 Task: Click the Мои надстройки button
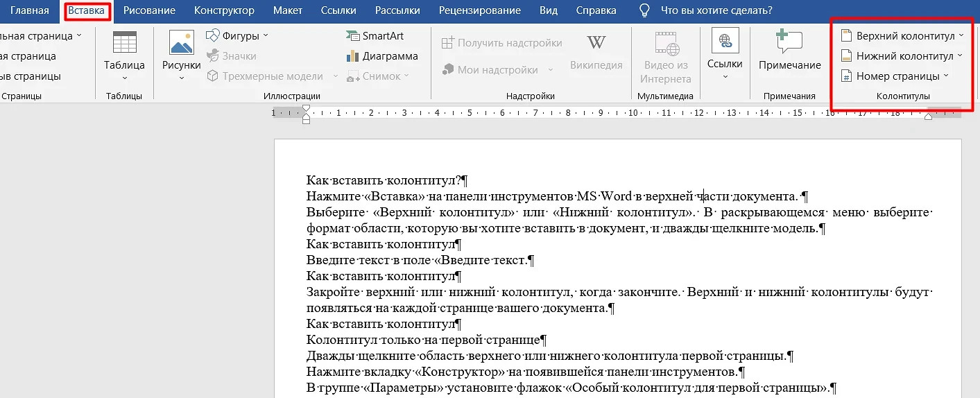pyautogui.click(x=497, y=69)
